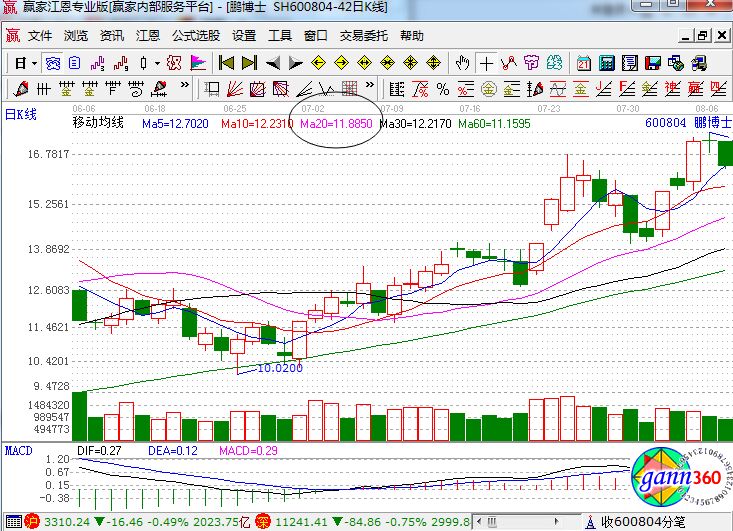
Task: Click the Ma20=11.8850 indicator label
Action: click(335, 124)
